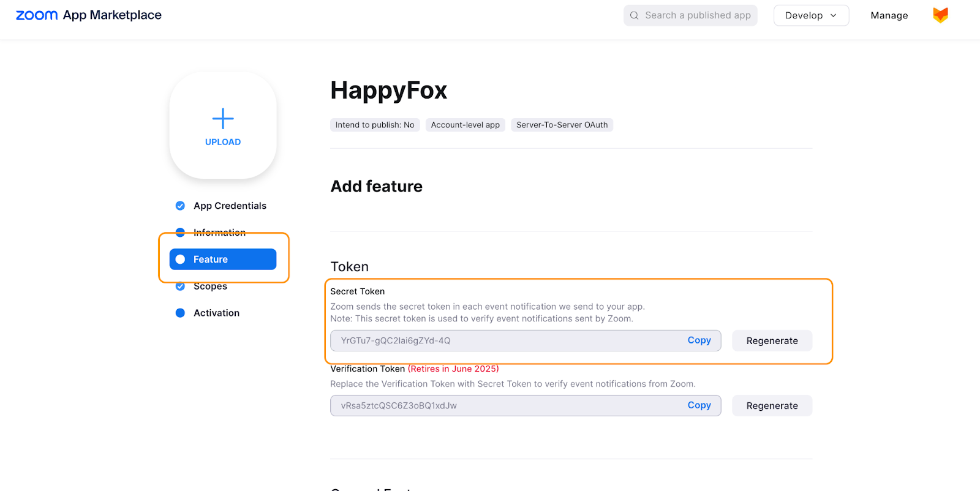Open the Develop dropdown menu
980x491 pixels.
point(811,15)
